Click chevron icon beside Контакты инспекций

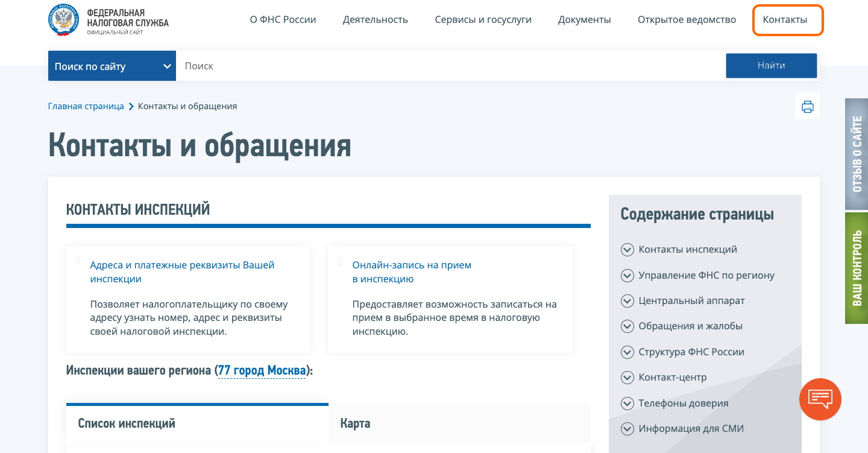click(627, 250)
